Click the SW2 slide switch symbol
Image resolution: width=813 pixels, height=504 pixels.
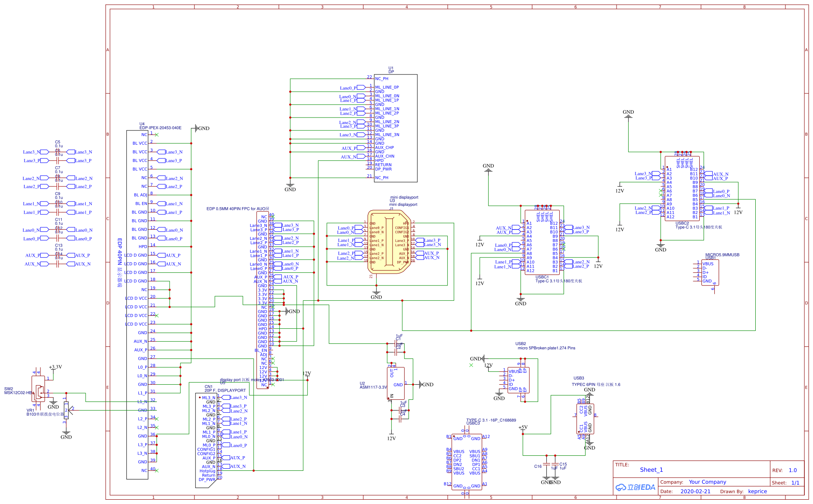(38, 389)
